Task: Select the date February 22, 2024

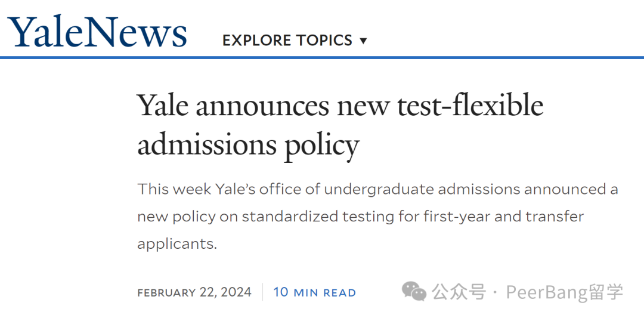Action: click(194, 292)
